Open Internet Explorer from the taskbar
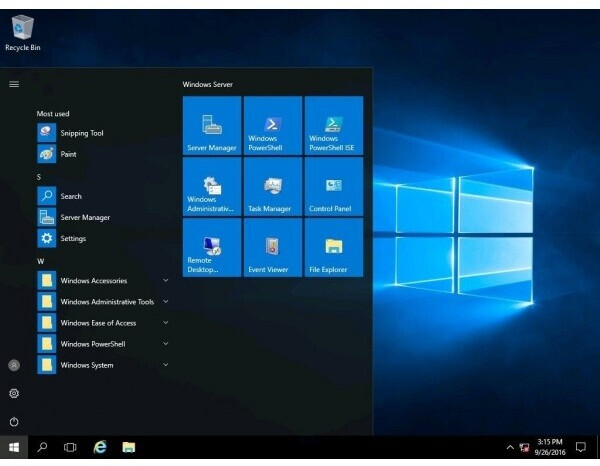 click(99, 447)
